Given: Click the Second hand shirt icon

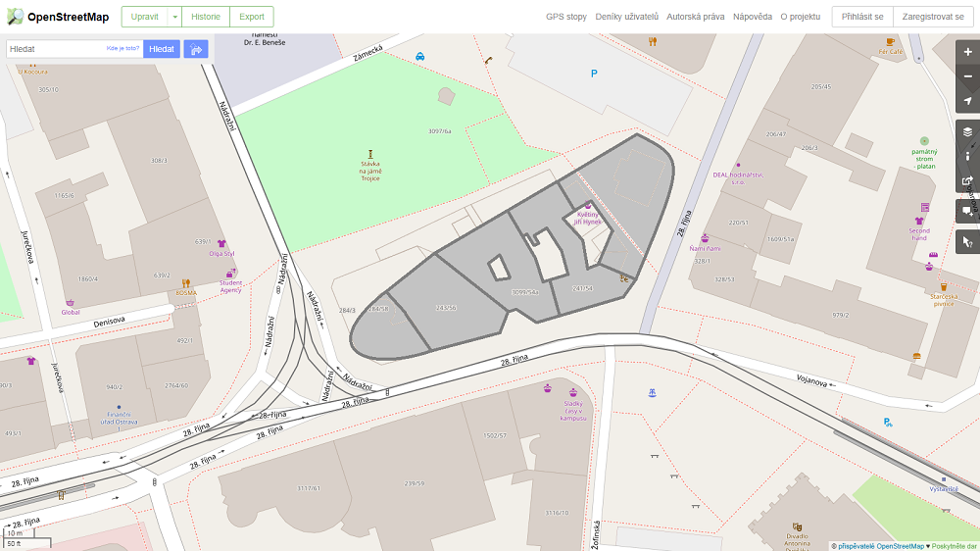Looking at the screenshot, I should [x=919, y=221].
